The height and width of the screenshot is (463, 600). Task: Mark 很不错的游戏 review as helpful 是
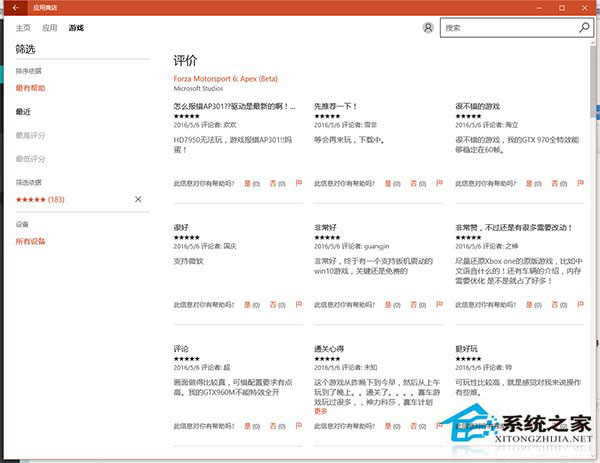[533, 184]
